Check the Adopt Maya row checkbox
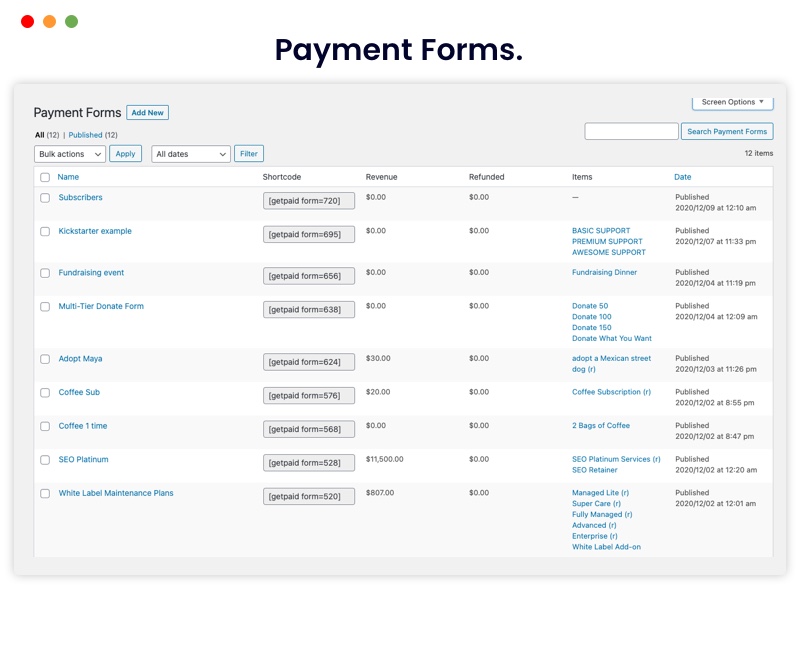The height and width of the screenshot is (660, 800). point(45,360)
